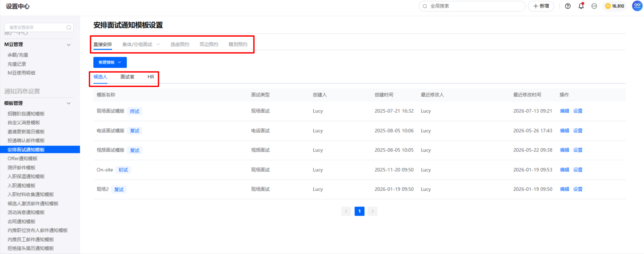Switch to the 选座预约 tab
Screen dimensions: 644x254
pos(180,44)
